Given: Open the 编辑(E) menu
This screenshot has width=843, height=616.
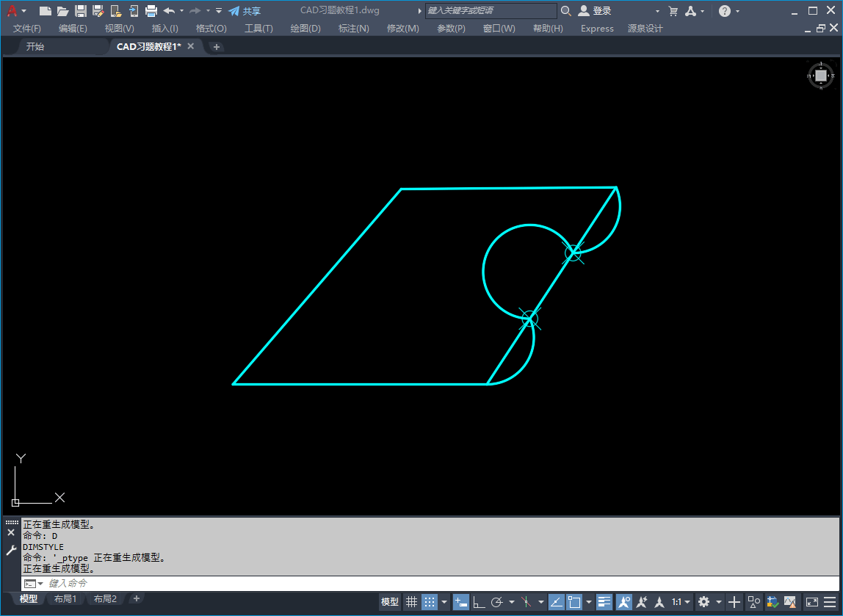Looking at the screenshot, I should pyautogui.click(x=73, y=29).
